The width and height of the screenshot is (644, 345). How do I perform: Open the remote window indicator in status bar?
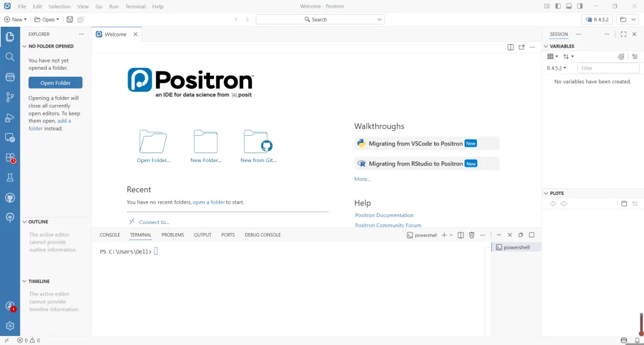tap(7, 340)
